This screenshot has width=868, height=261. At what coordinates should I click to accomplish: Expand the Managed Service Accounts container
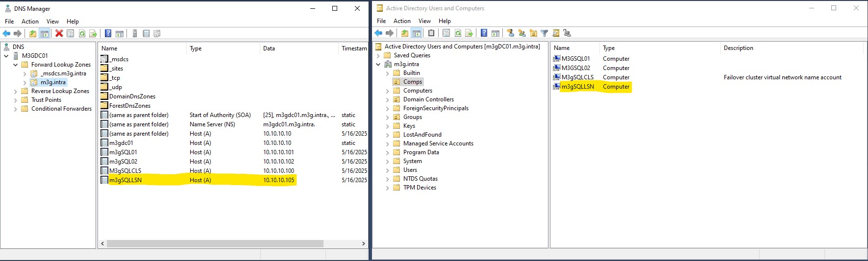tap(387, 143)
